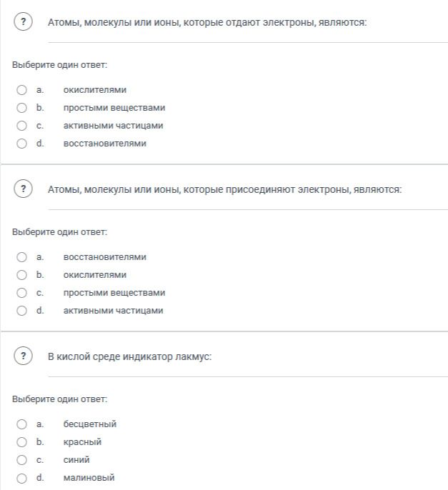The image size is (448, 490).
Task: Click the 'красный' answer label text
Action: [x=82, y=442]
